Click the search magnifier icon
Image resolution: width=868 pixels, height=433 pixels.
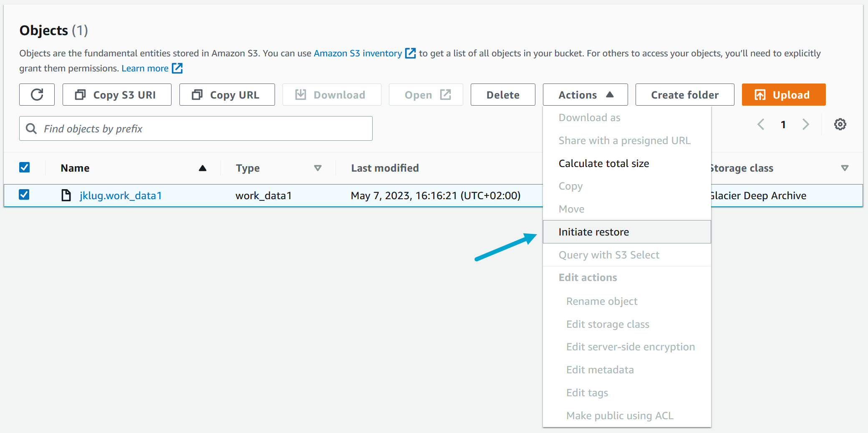point(31,129)
